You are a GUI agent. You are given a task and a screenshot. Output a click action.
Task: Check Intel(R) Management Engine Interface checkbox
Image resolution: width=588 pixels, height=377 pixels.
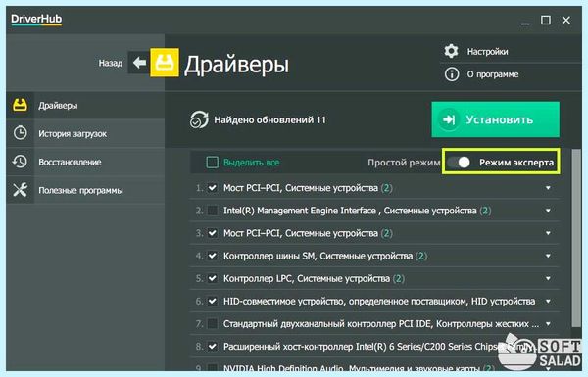point(213,211)
